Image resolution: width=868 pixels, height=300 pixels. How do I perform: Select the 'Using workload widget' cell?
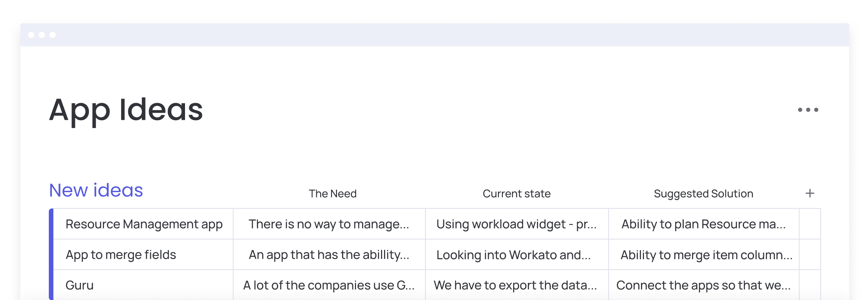[517, 224]
